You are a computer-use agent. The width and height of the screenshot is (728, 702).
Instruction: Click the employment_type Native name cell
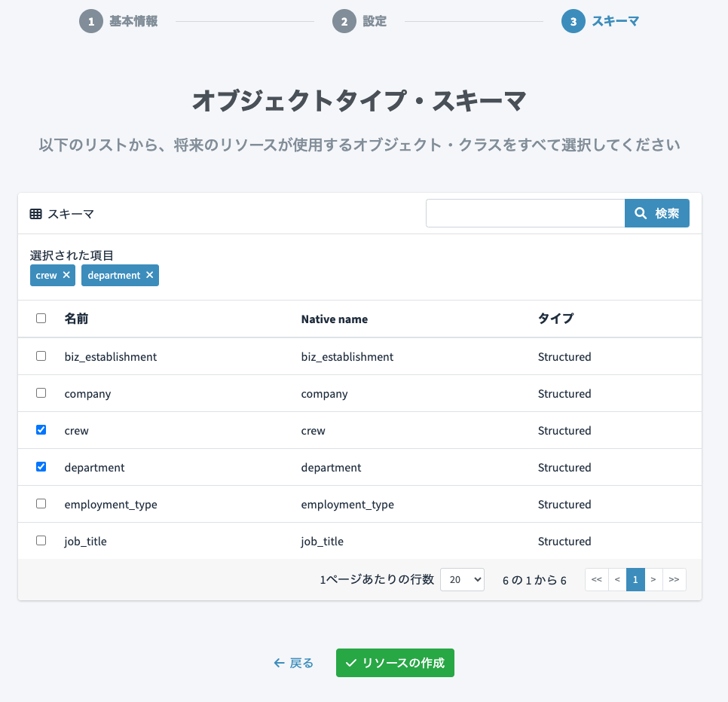347,505
